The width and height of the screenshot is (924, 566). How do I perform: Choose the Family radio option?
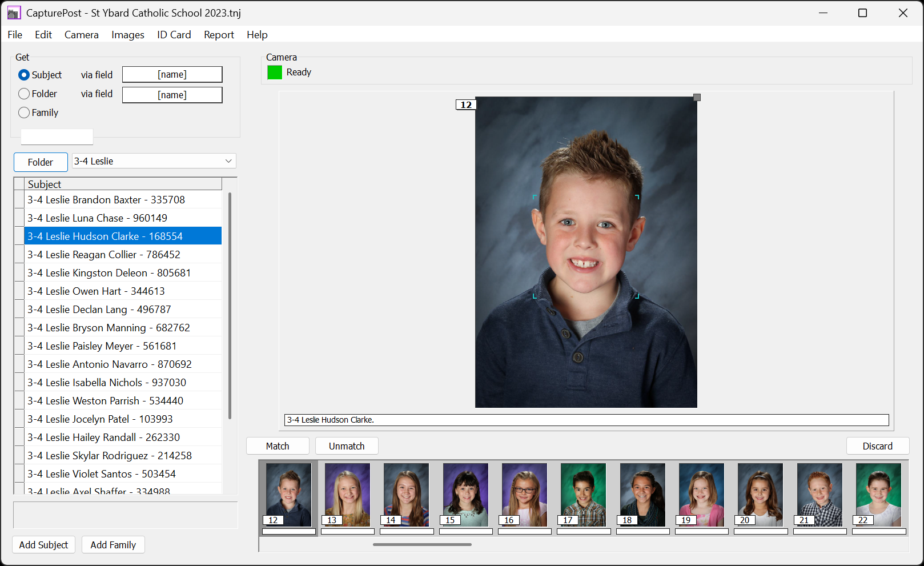coord(24,113)
